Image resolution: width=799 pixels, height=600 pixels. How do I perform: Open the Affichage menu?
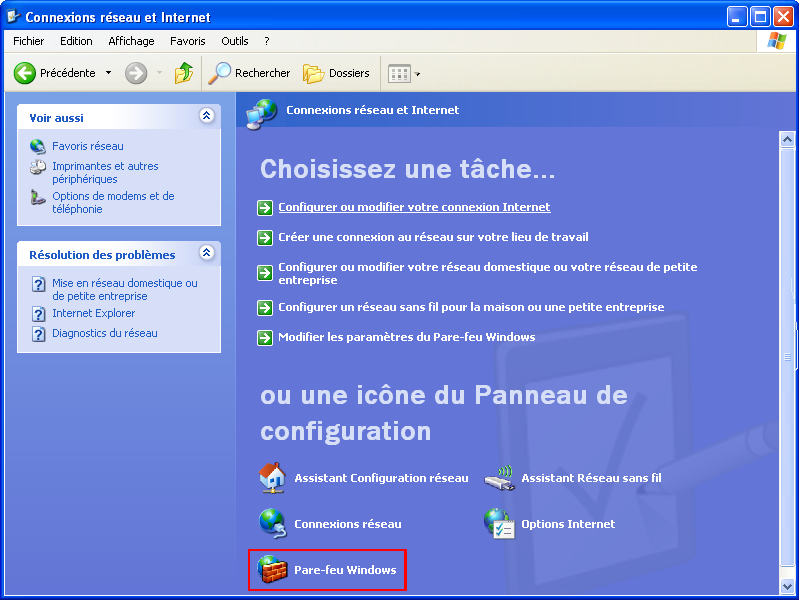coord(131,41)
